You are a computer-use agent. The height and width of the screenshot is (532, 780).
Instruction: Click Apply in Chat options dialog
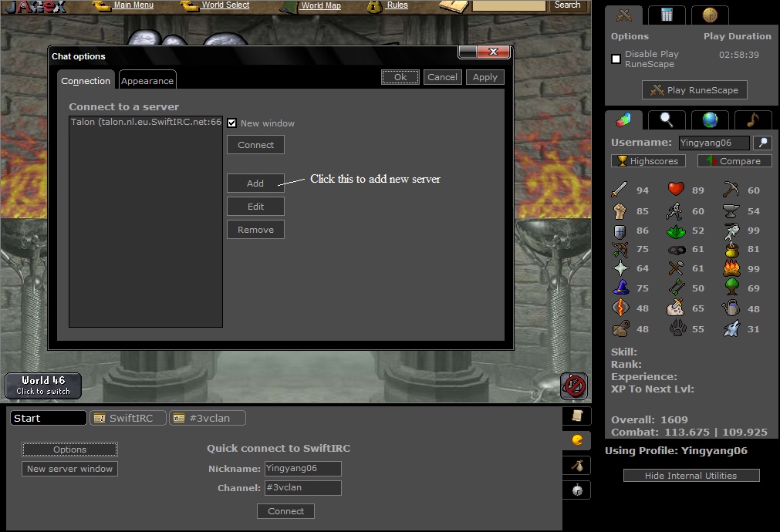[x=485, y=77]
